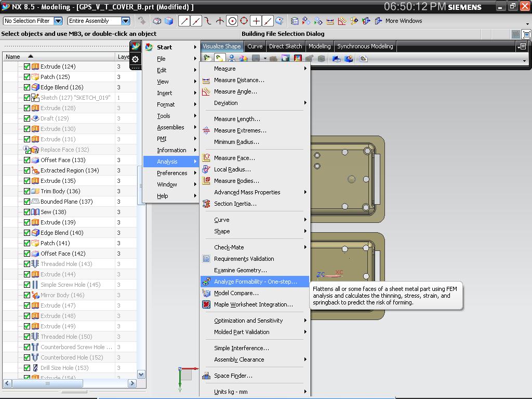Select Replace Face (132) in the tree

click(64, 150)
